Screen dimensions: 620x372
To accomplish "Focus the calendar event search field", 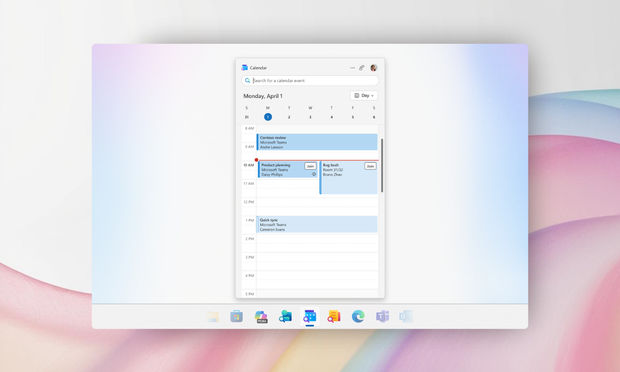I will tap(310, 81).
